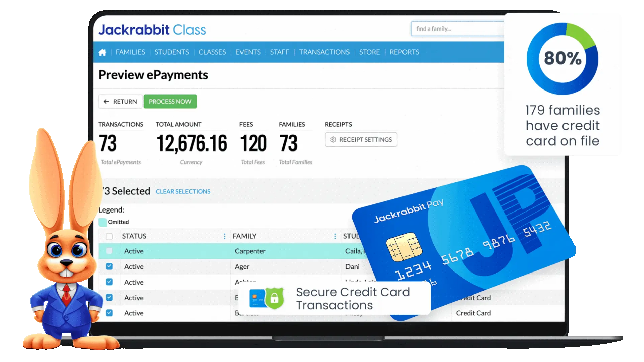Enable the Ager family row checkbox
The height and width of the screenshot is (362, 644).
[x=109, y=266]
